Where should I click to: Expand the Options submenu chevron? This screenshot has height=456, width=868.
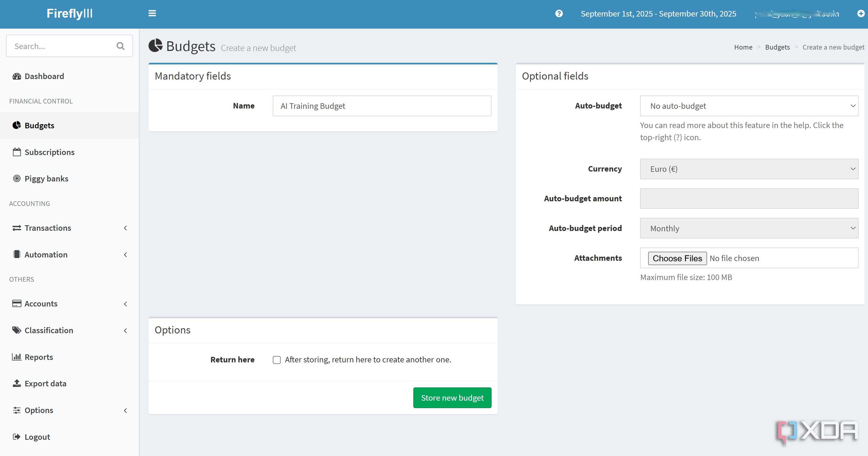coord(125,410)
